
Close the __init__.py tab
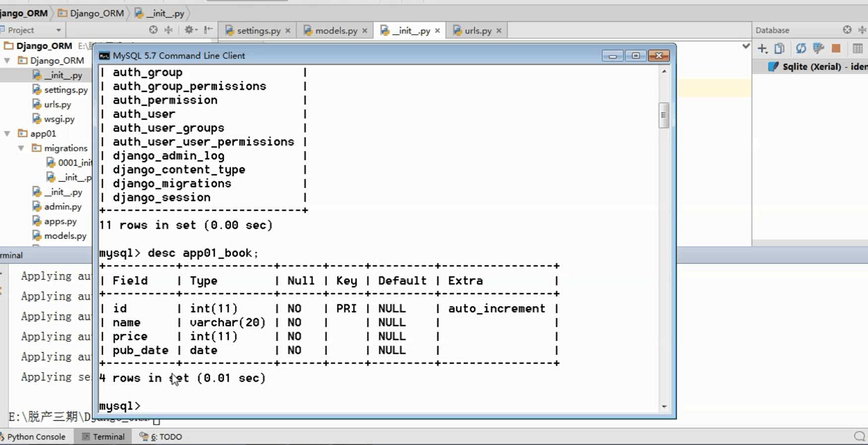(x=437, y=31)
